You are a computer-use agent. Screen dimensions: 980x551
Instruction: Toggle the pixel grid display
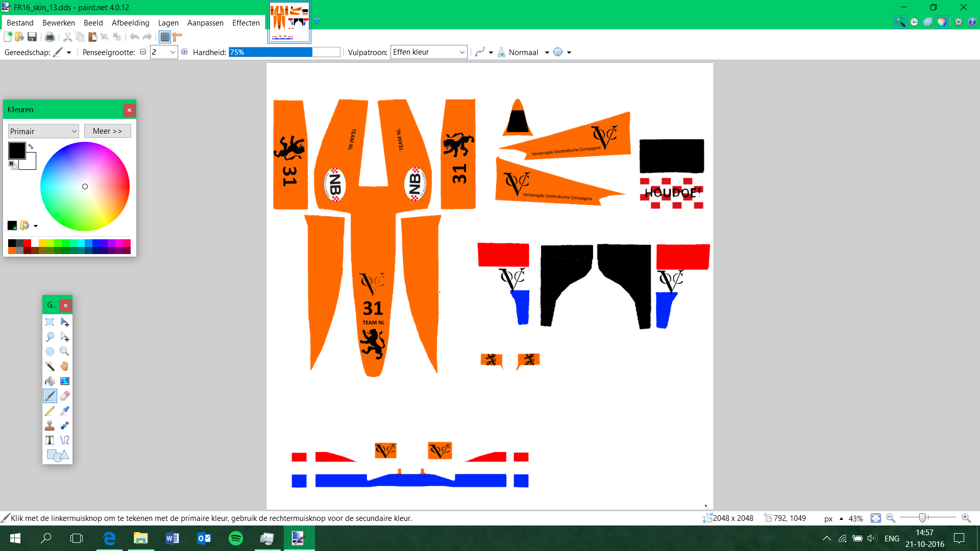(x=164, y=37)
